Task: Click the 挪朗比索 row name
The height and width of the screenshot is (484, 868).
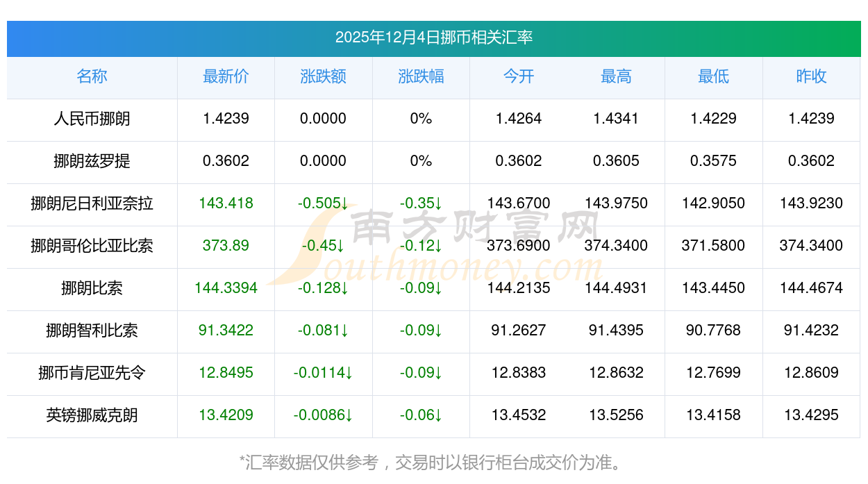Action: click(x=92, y=288)
